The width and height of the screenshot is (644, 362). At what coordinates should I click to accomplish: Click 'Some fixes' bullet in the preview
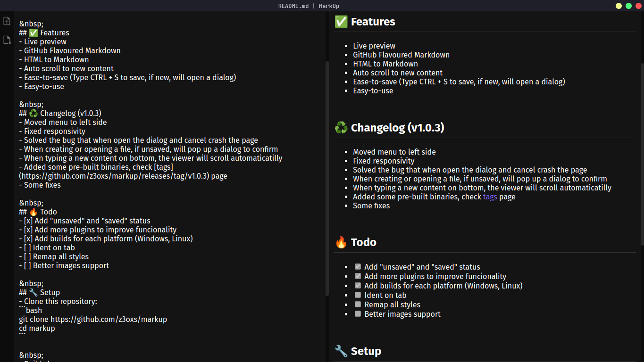(x=371, y=206)
